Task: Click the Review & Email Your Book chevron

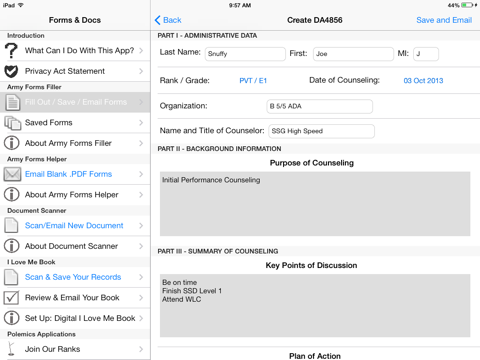Action: pyautogui.click(x=141, y=298)
